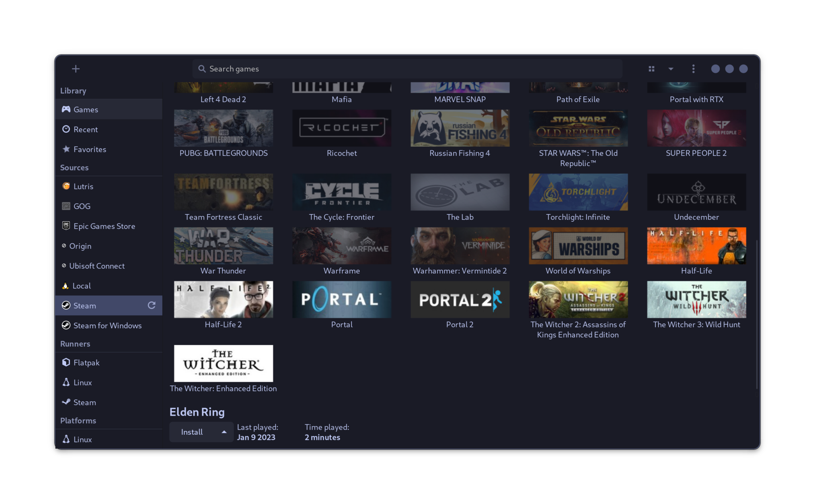Image resolution: width=815 pixels, height=504 pixels.
Task: Focus the Search games field
Action: [x=407, y=69]
